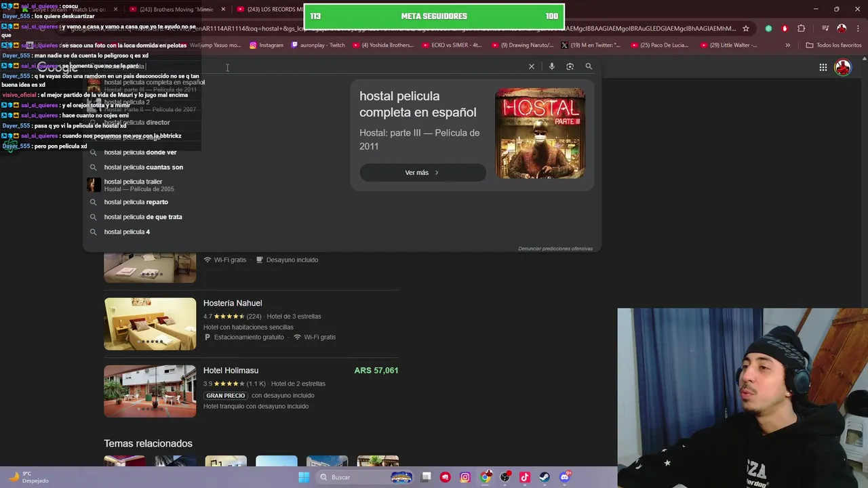Open Instagram from the taskbar
The height and width of the screenshot is (488, 868).
click(465, 477)
